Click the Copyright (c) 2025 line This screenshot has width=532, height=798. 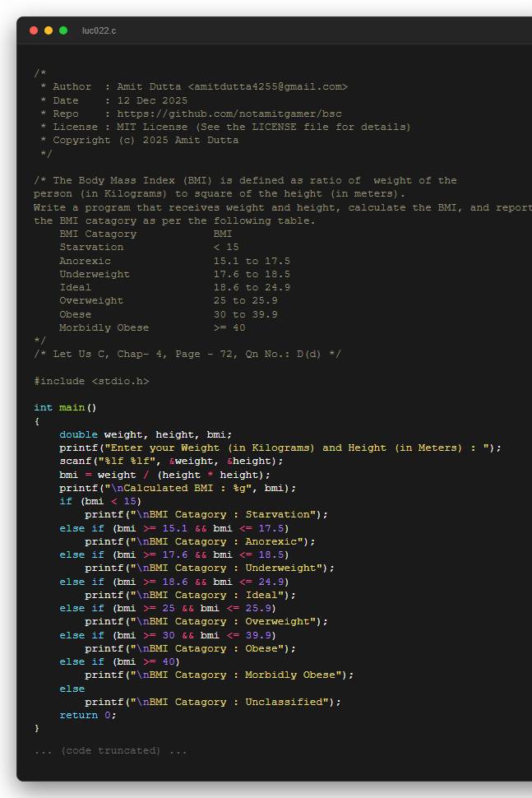click(139, 140)
